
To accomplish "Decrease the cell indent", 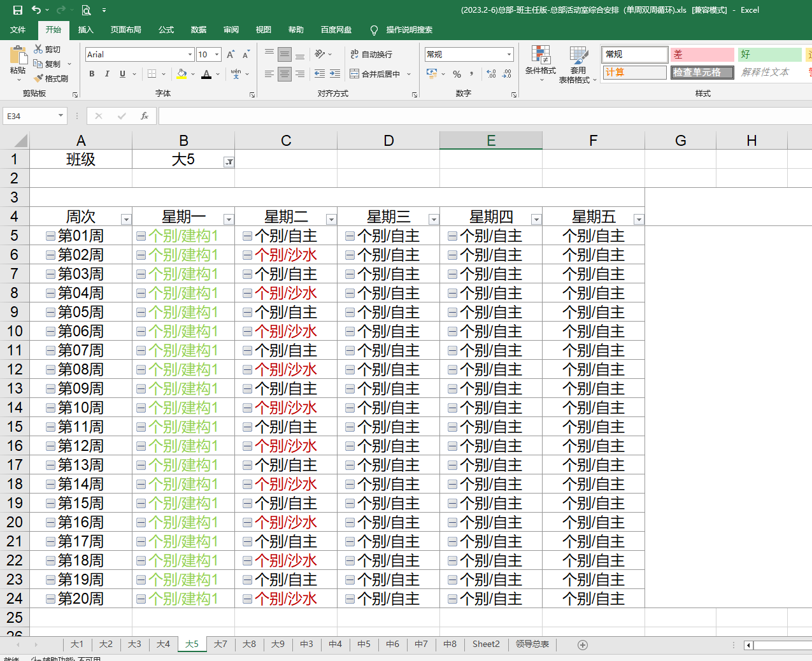I will click(x=320, y=74).
